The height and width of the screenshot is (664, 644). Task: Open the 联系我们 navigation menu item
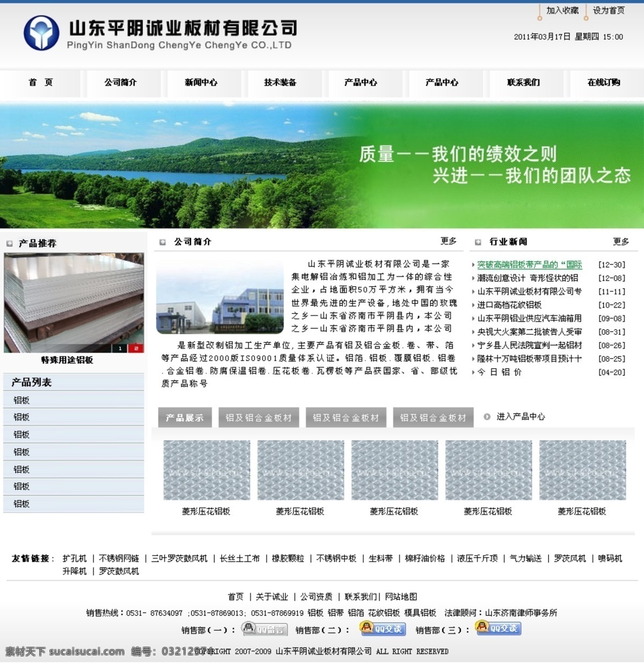coord(523,83)
